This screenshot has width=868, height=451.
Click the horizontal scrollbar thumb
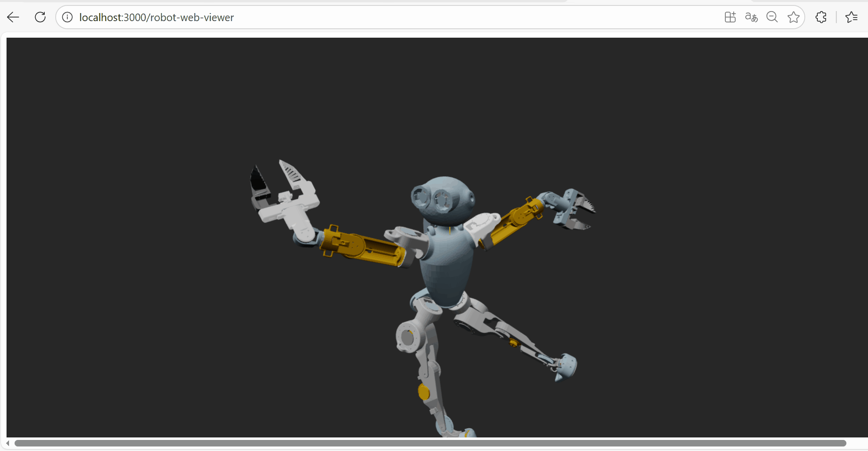430,443
